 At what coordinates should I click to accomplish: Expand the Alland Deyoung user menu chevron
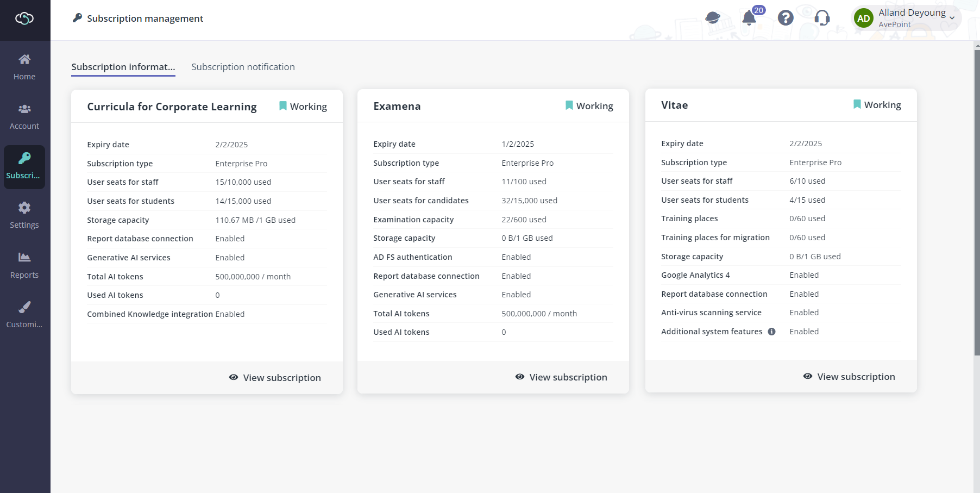[952, 18]
